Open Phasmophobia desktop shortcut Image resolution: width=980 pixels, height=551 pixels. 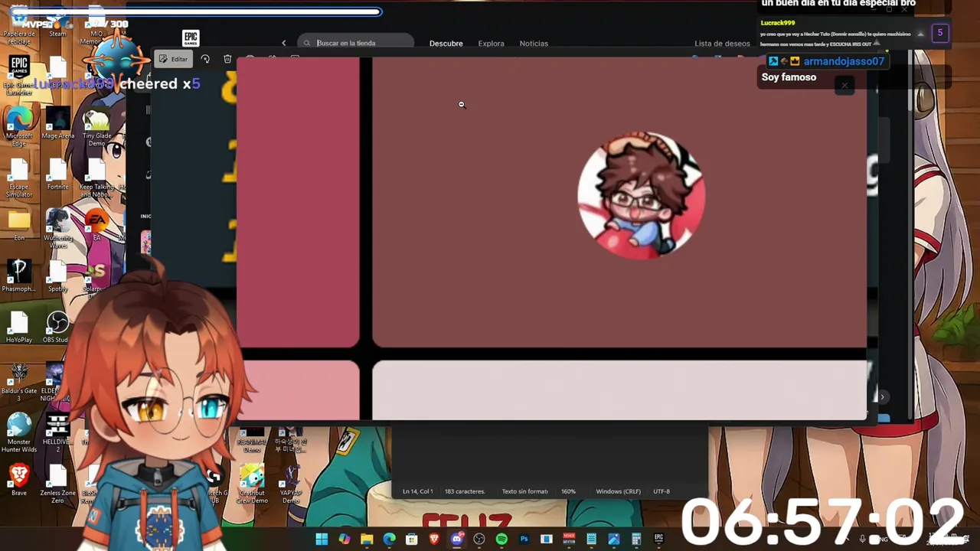pos(19,276)
